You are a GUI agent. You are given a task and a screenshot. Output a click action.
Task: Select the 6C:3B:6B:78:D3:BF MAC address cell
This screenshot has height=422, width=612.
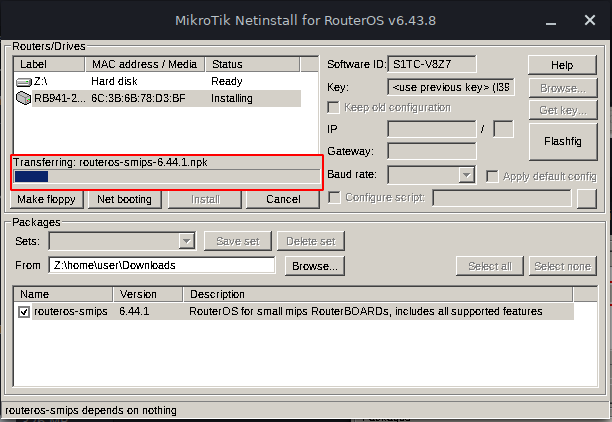pos(138,98)
